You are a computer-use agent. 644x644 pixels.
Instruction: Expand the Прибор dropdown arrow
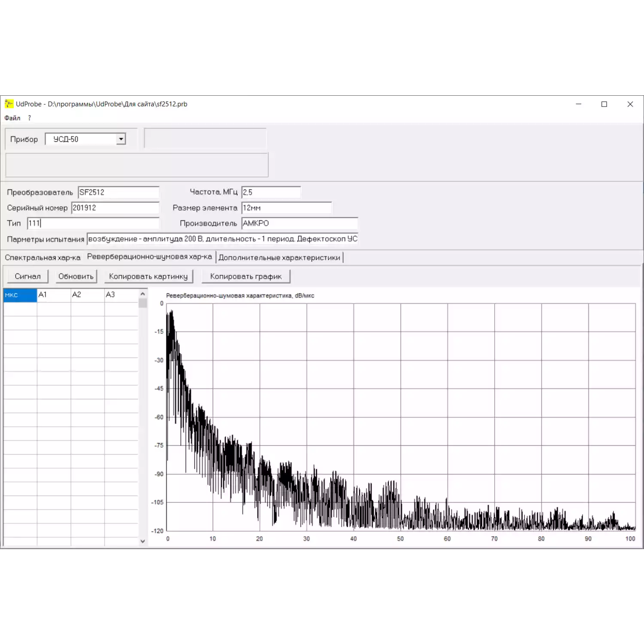pos(121,139)
